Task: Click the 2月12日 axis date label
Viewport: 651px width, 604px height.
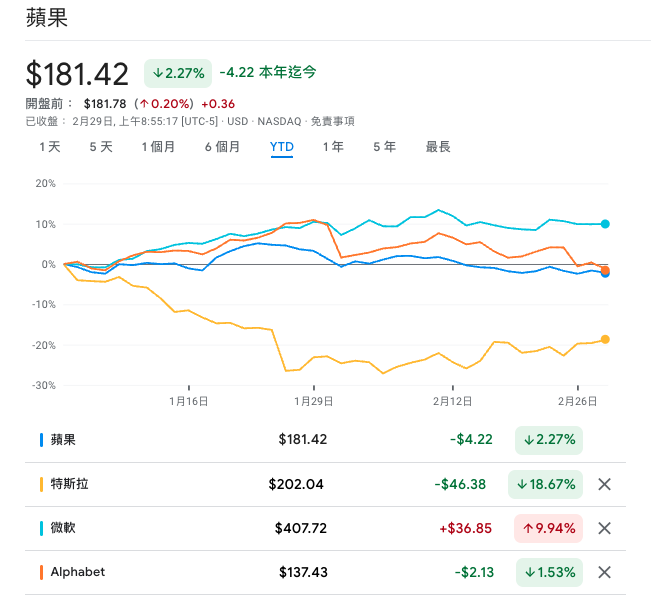Action: tap(452, 401)
